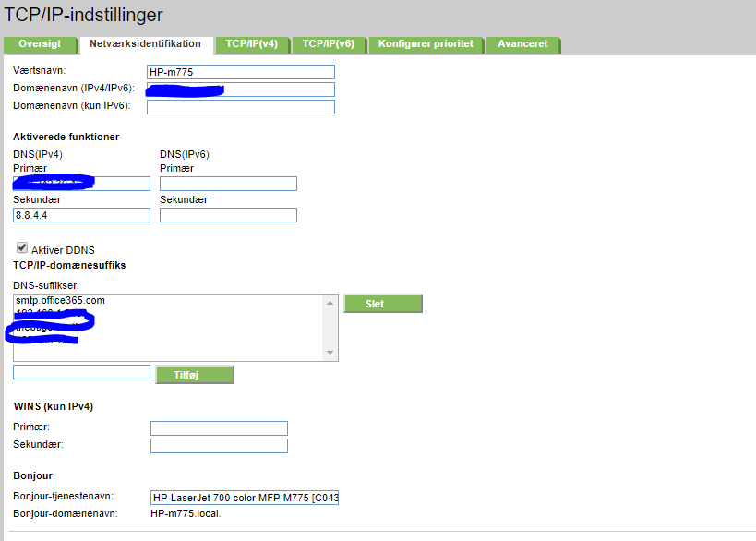The height and width of the screenshot is (541, 756).
Task: Select the Konfigurer prioritet tab
Action: (x=425, y=43)
